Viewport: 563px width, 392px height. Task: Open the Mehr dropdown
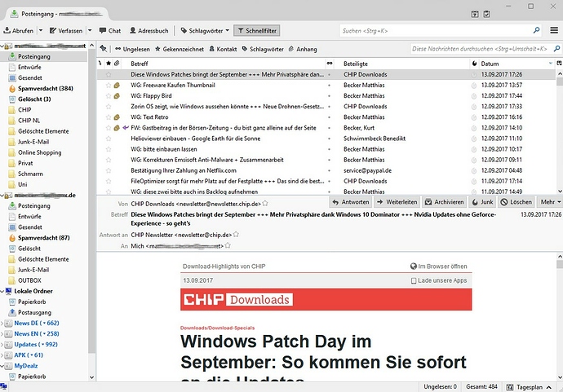[x=550, y=202]
